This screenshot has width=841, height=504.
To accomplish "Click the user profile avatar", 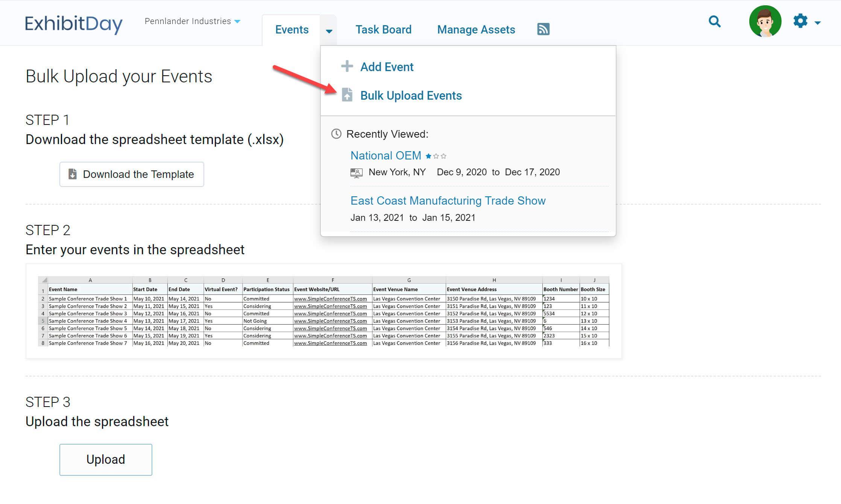I will click(x=765, y=21).
